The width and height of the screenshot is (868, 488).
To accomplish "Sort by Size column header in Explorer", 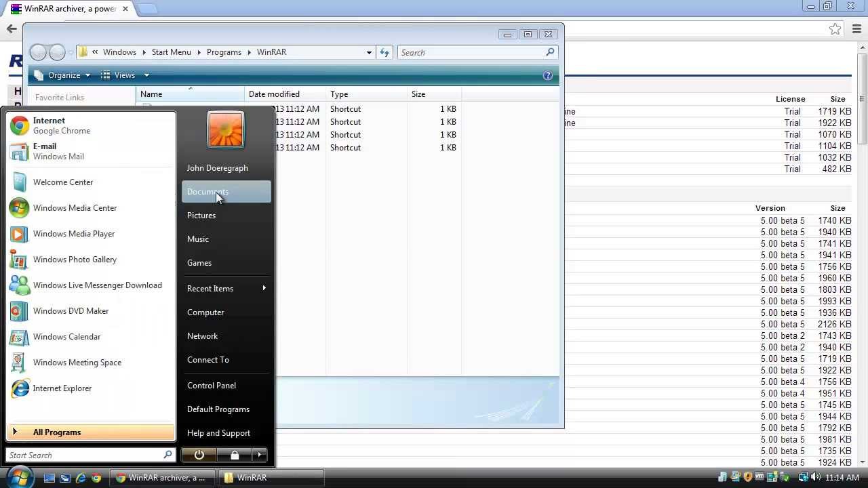I will [x=434, y=94].
